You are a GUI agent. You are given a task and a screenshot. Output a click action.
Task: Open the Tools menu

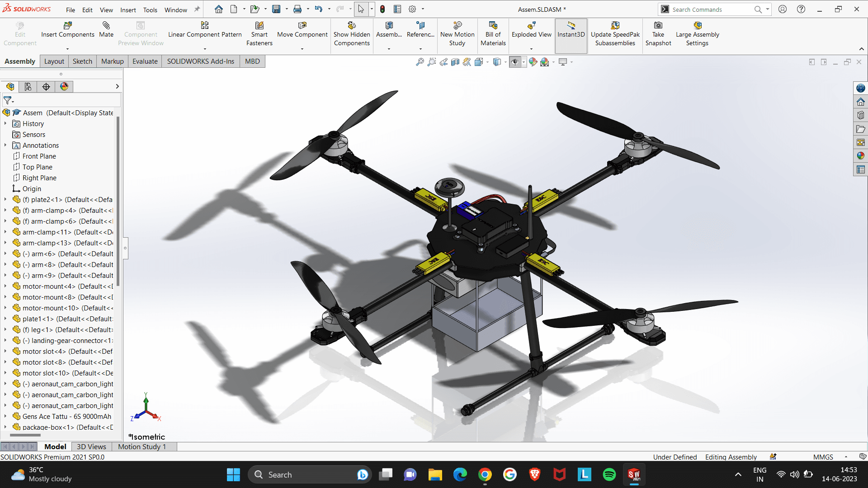150,9
